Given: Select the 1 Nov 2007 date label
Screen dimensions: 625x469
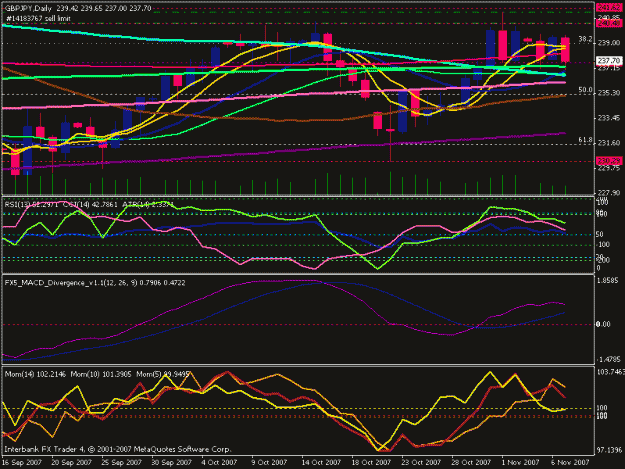Looking at the screenshot, I should 521,462.
